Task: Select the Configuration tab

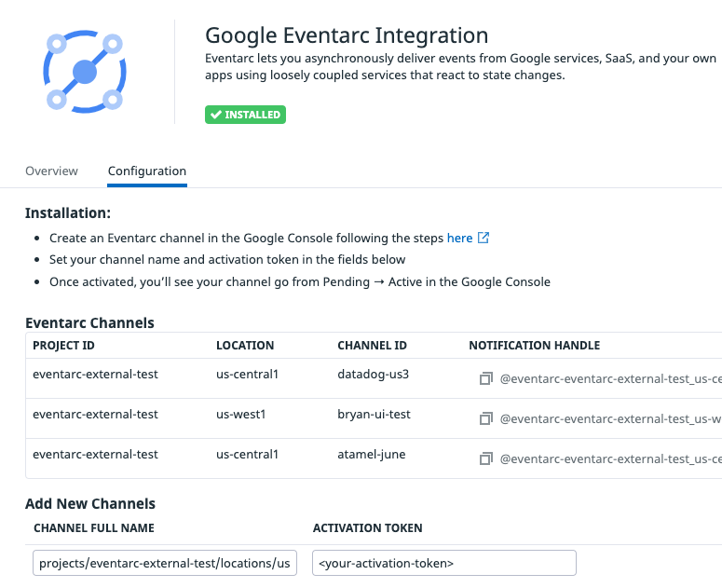Action: (x=147, y=171)
